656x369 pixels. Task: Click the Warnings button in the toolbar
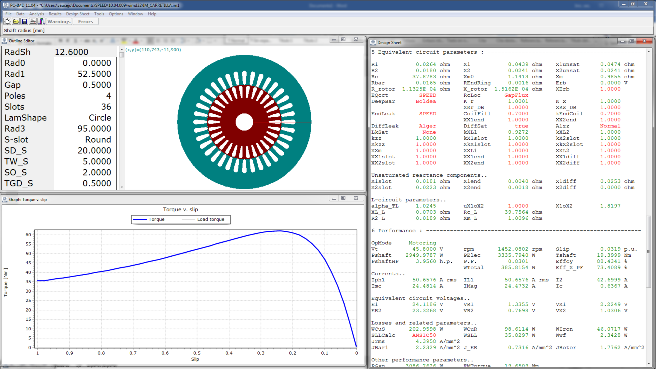click(x=59, y=21)
